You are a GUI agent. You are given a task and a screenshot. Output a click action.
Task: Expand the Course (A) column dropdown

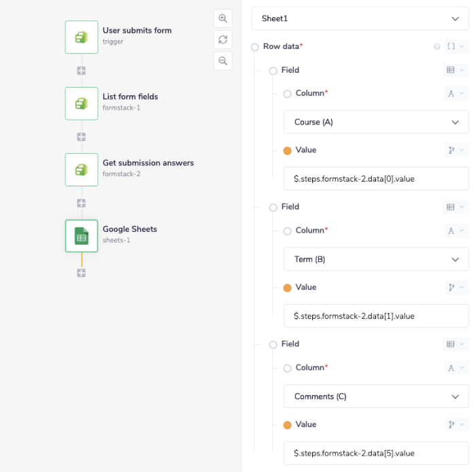tap(376, 122)
